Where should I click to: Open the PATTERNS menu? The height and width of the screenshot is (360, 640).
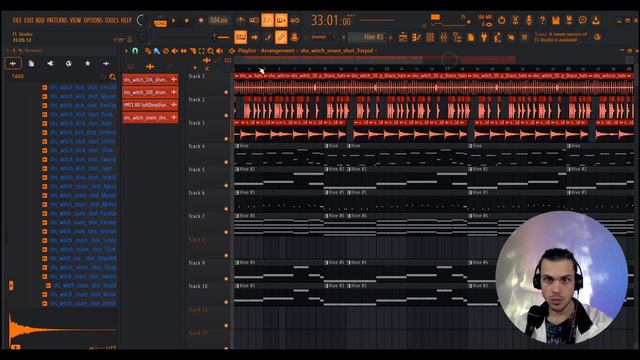57,20
